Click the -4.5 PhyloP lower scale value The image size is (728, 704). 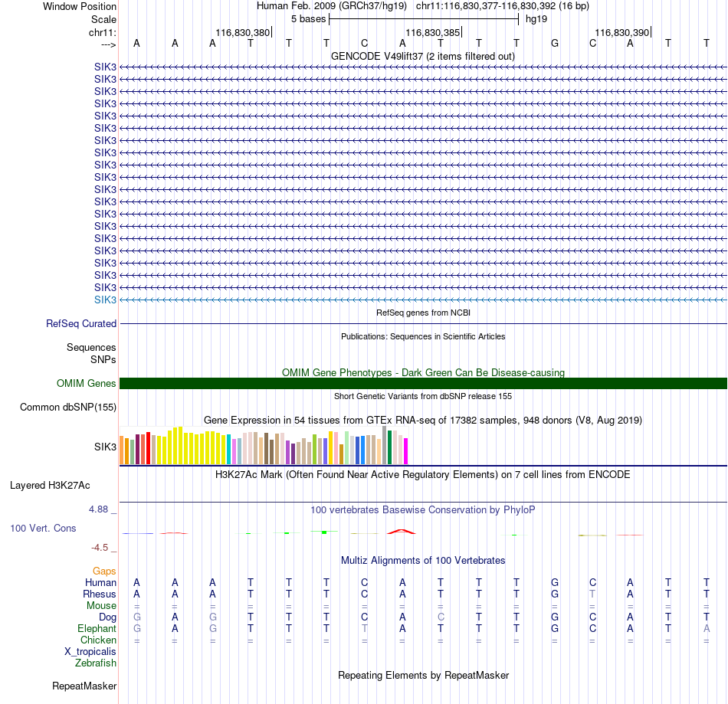tap(100, 548)
